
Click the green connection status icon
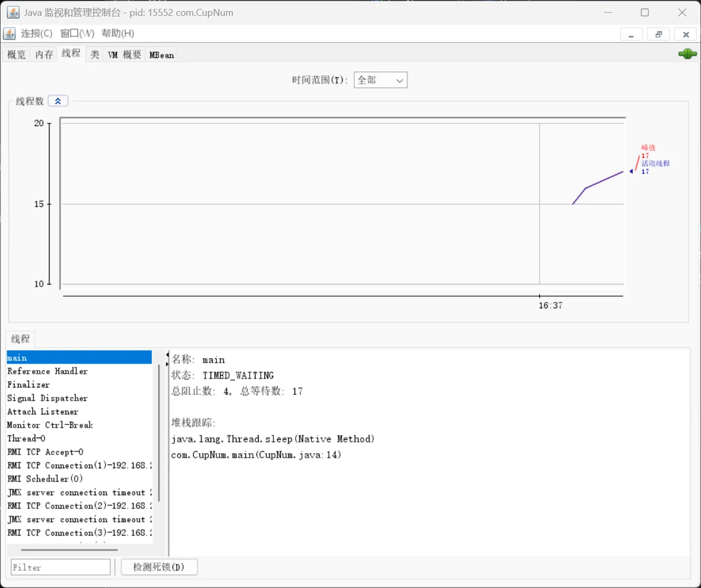pos(687,54)
